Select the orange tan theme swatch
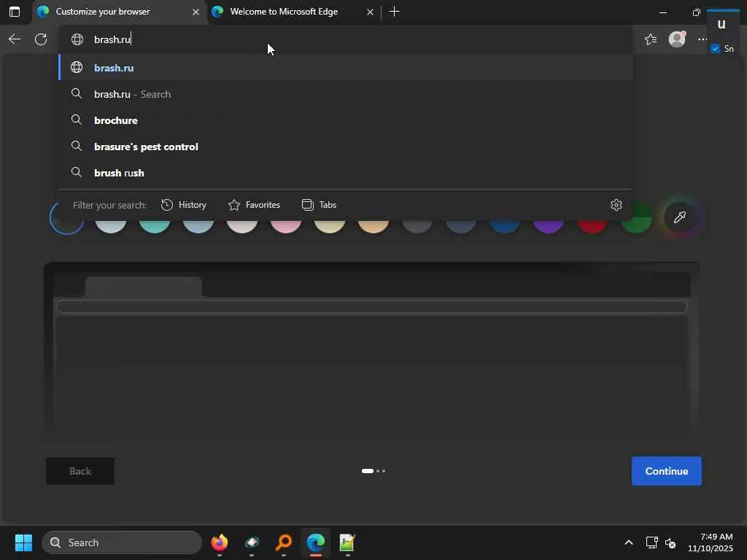This screenshot has width=747, height=560. [x=373, y=226]
